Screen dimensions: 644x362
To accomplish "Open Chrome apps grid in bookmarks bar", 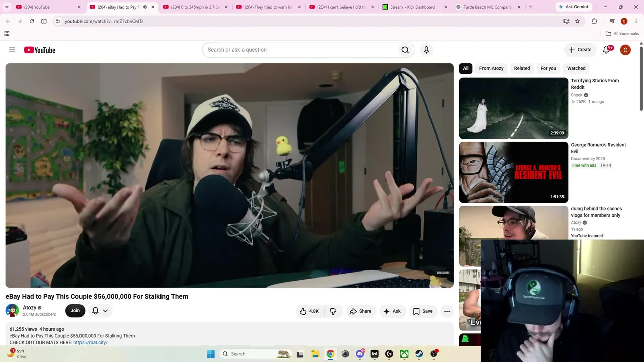I will (7, 34).
